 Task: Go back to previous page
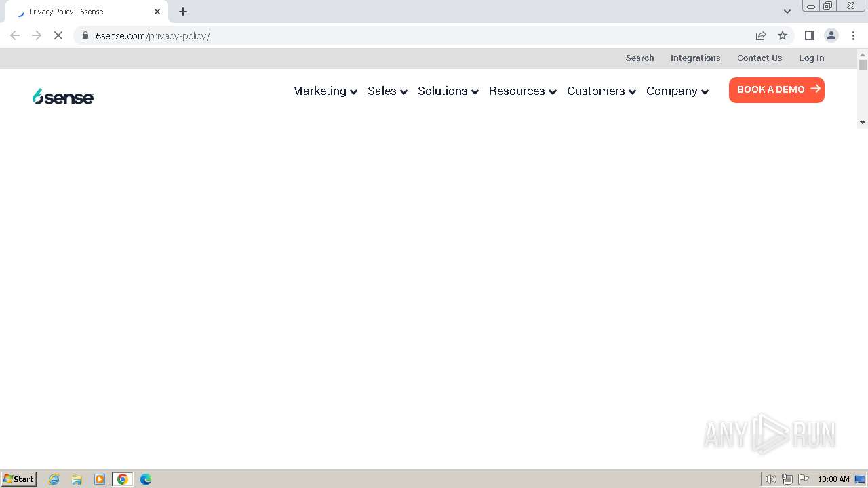[x=15, y=35]
